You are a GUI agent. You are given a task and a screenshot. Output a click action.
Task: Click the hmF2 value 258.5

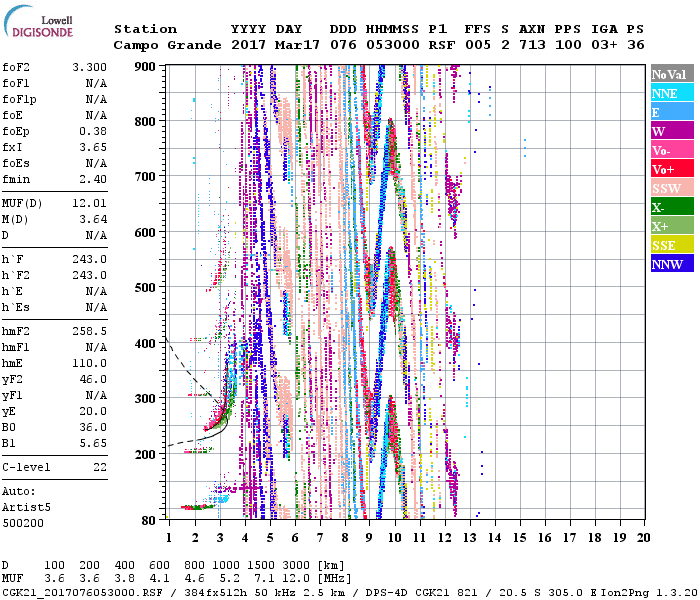click(88, 330)
